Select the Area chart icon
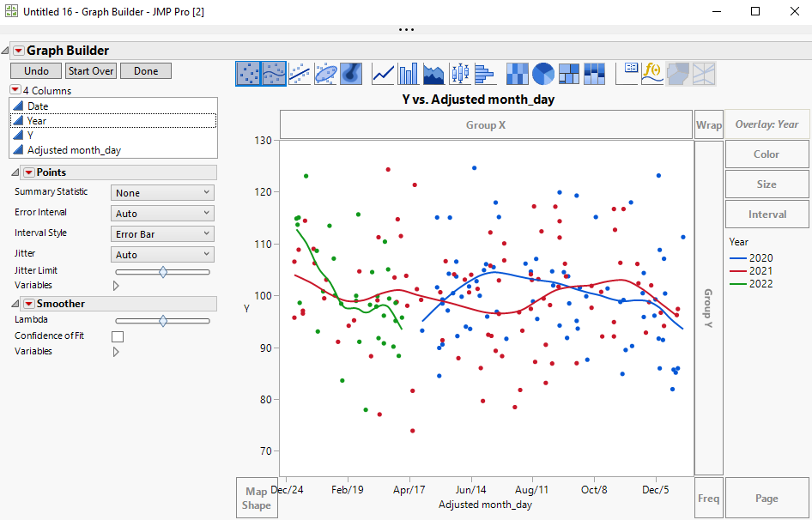This screenshot has height=520, width=812. (x=434, y=74)
